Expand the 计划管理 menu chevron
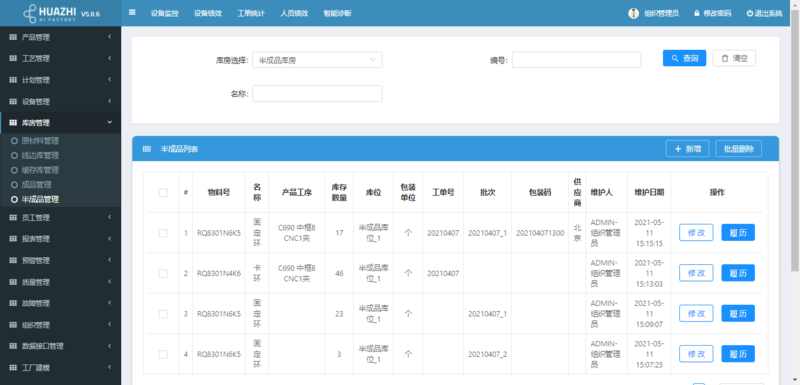Screen dimensions: 800x385 110,80
